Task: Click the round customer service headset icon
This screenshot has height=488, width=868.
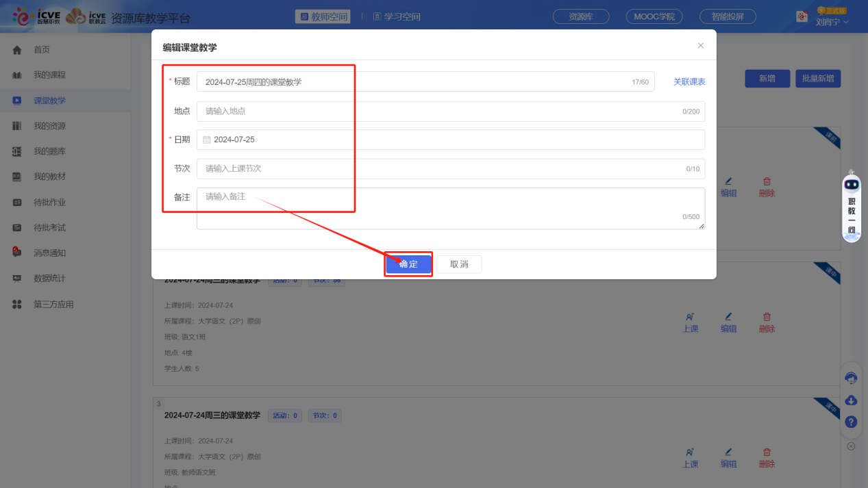Action: 851,378
